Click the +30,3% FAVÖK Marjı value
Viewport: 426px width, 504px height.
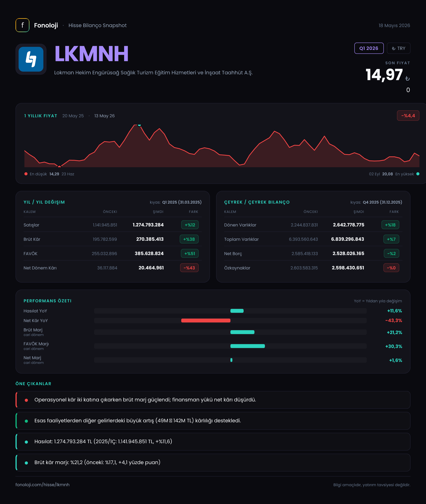pyautogui.click(x=394, y=346)
